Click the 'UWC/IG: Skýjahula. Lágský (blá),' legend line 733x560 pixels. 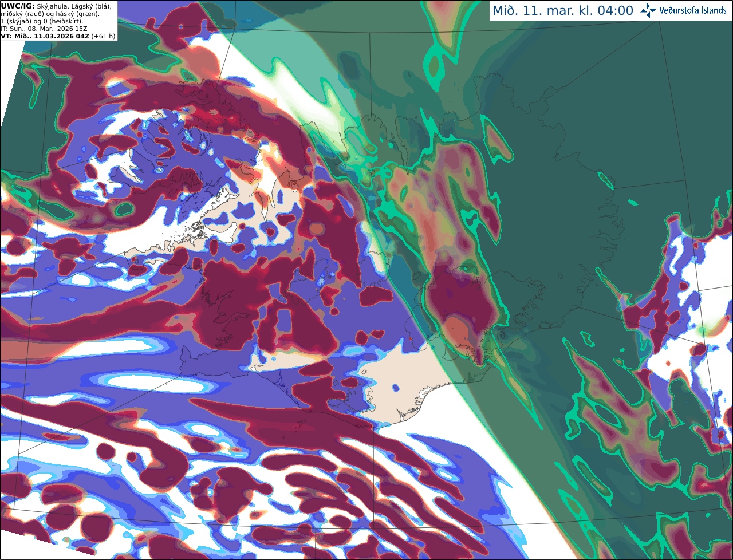[56, 6]
